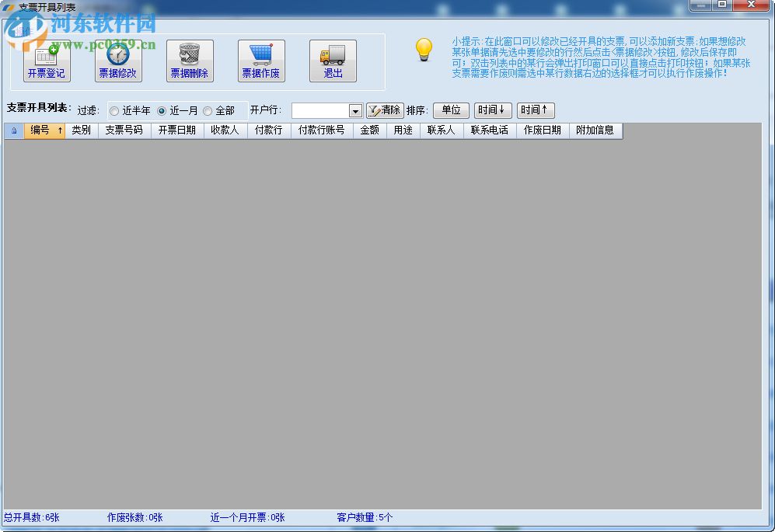The width and height of the screenshot is (775, 532).
Task: Click the 时间↑ ascending sort control
Action: click(x=536, y=110)
